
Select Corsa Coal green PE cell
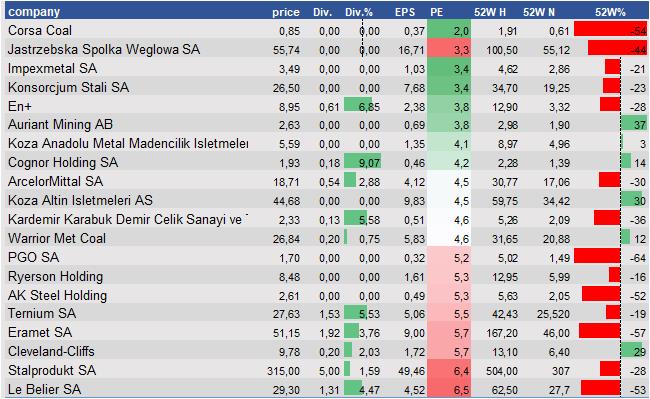(449, 30)
